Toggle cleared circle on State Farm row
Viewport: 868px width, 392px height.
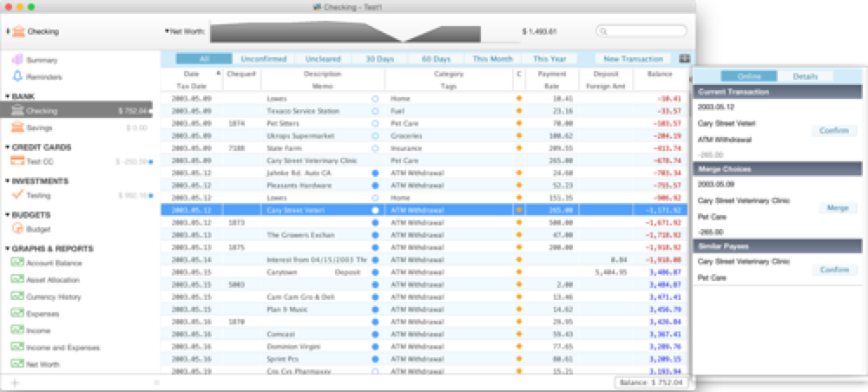375,148
